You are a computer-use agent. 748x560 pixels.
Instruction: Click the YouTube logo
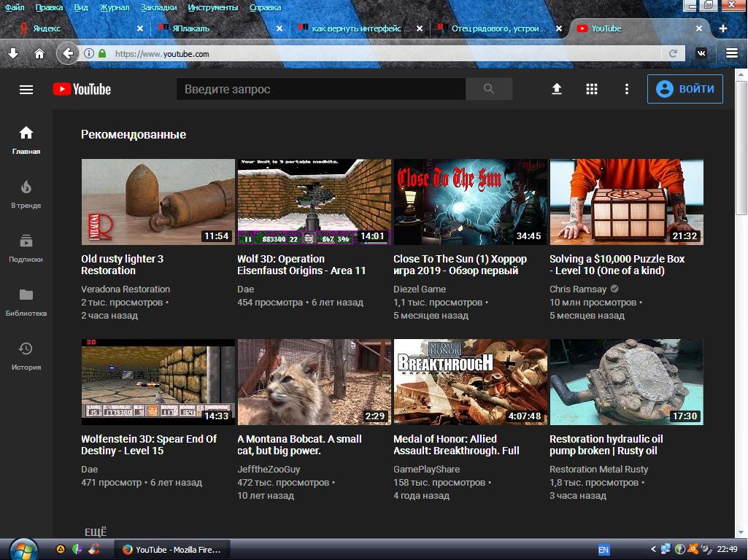click(x=82, y=89)
